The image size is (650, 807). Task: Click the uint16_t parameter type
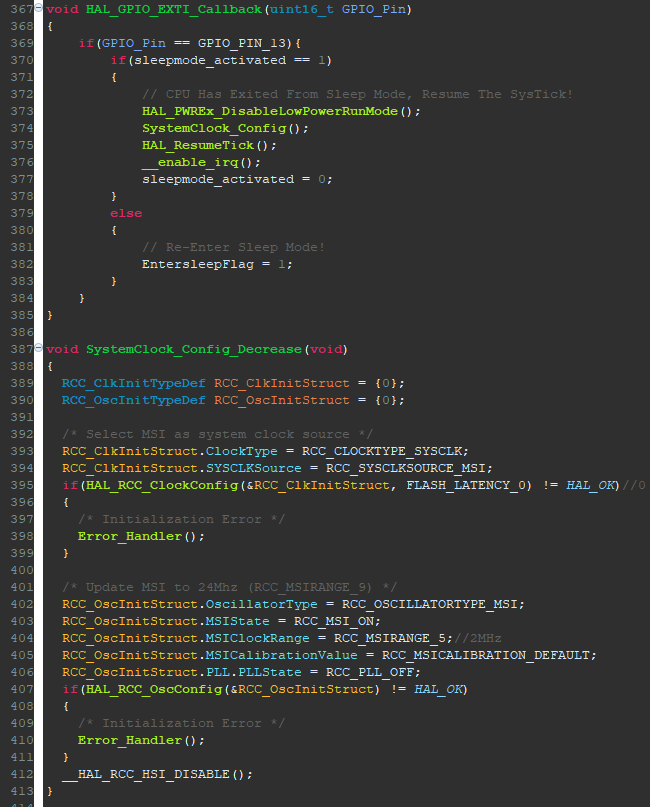(x=301, y=9)
